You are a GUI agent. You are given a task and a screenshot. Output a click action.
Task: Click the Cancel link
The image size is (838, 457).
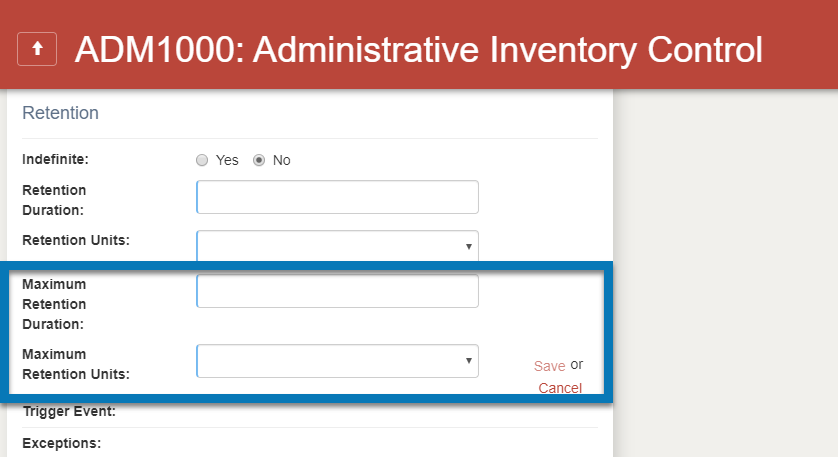[x=560, y=388]
